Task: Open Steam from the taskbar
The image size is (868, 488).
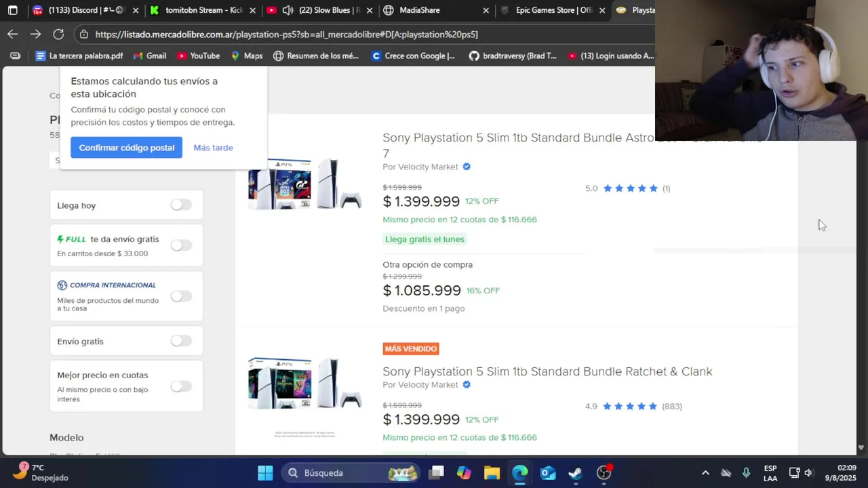Action: click(576, 472)
